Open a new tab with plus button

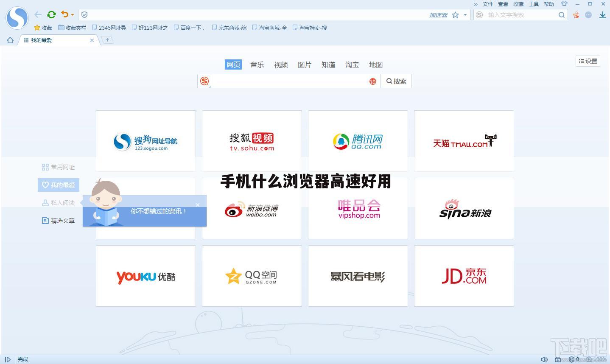coord(107,40)
